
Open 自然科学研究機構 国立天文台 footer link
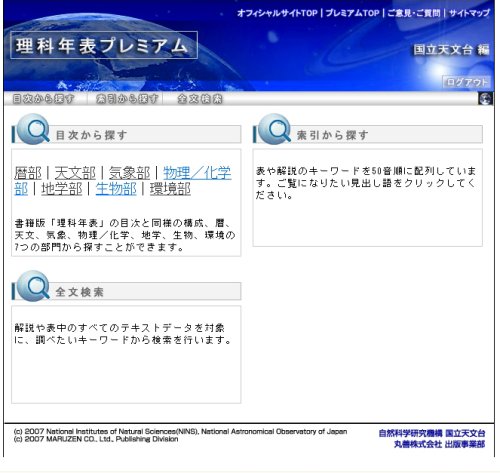point(432,433)
